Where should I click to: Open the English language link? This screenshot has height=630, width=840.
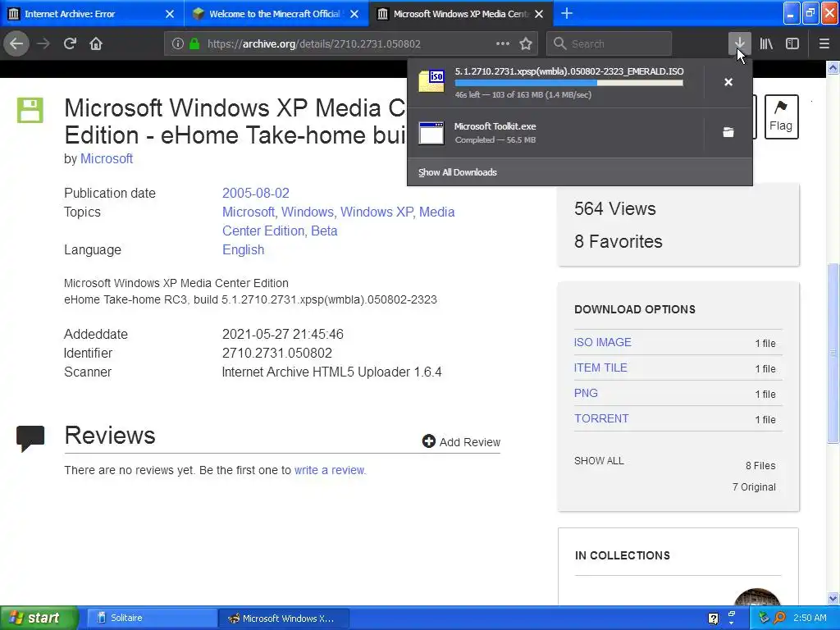(243, 249)
